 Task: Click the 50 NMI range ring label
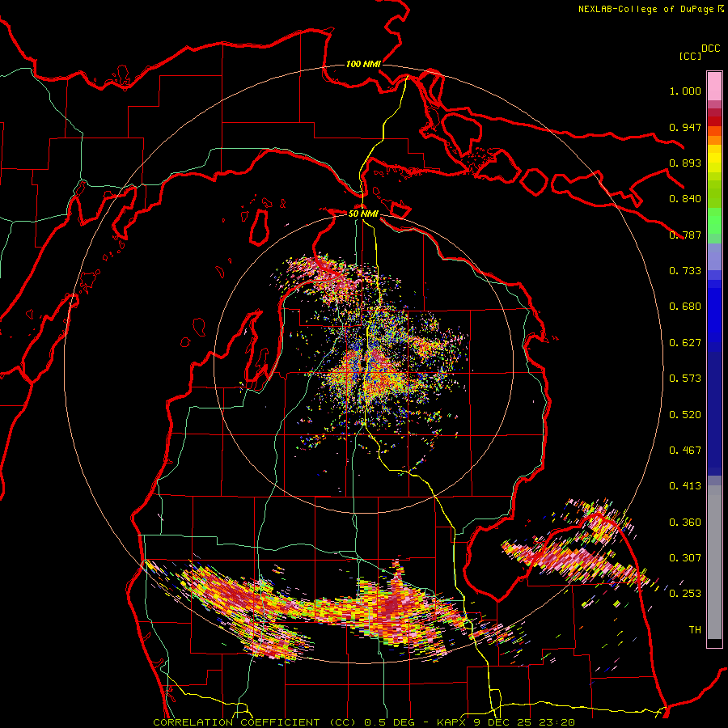pyautogui.click(x=363, y=214)
